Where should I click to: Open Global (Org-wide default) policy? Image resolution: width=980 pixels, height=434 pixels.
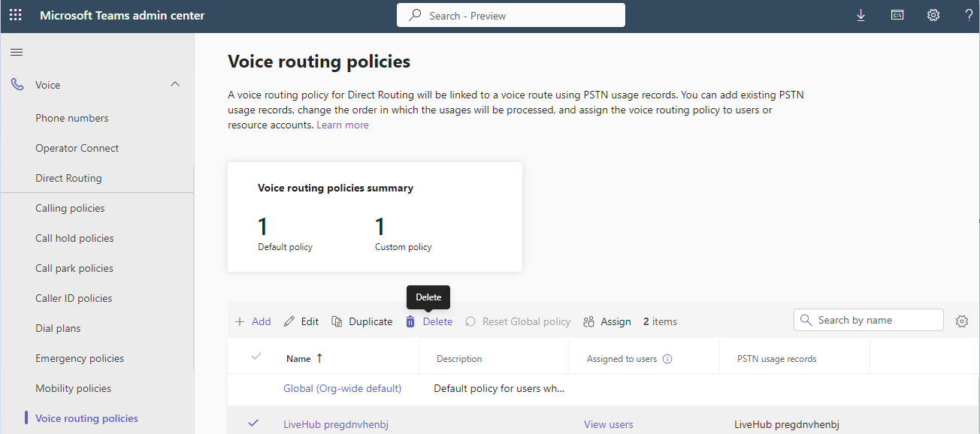click(x=342, y=388)
